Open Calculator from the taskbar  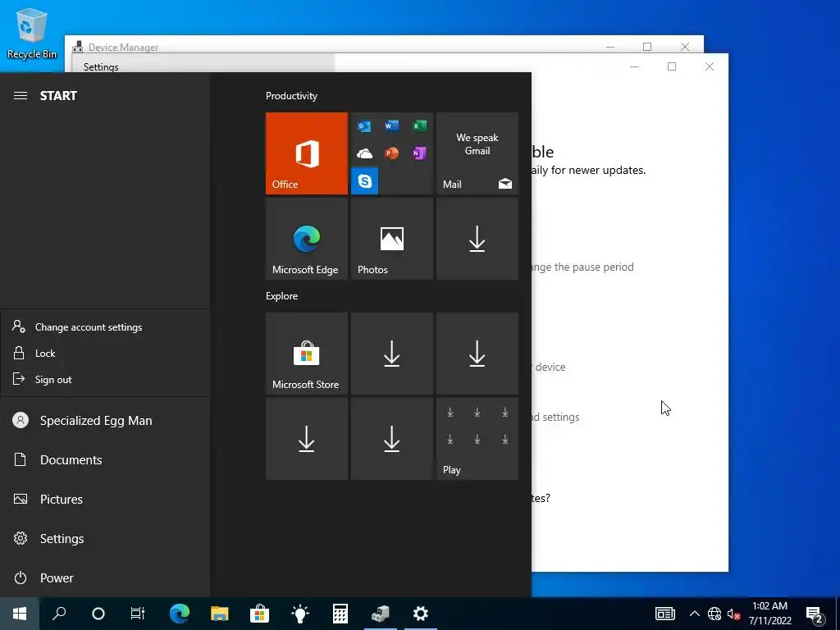340,614
